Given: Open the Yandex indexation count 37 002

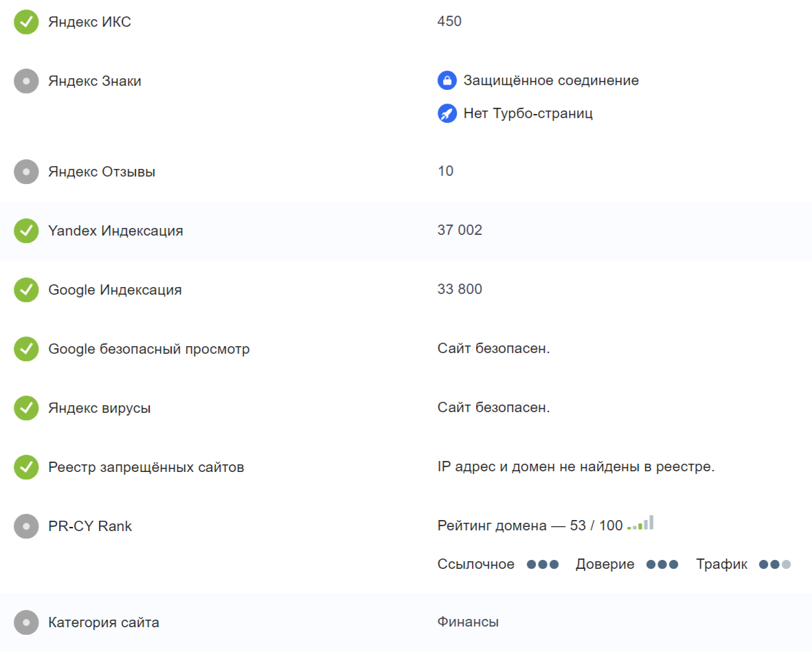Looking at the screenshot, I should coord(460,230).
